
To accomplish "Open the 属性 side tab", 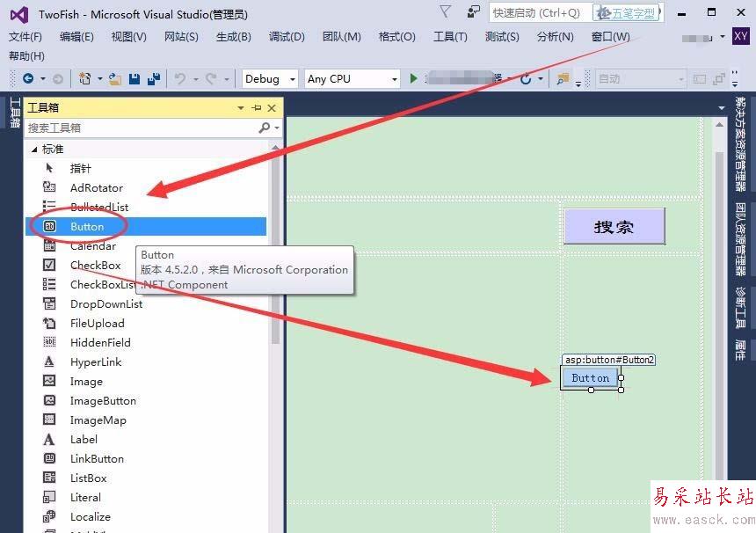I will pyautogui.click(x=739, y=350).
